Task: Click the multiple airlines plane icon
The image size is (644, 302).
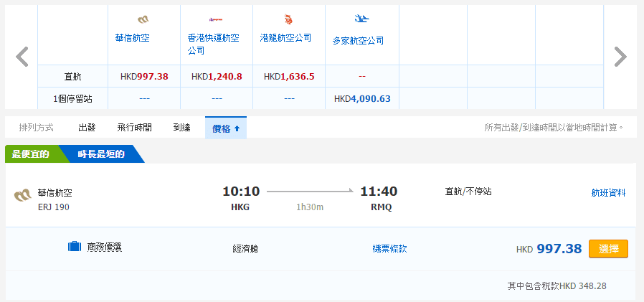Action: 361,19
